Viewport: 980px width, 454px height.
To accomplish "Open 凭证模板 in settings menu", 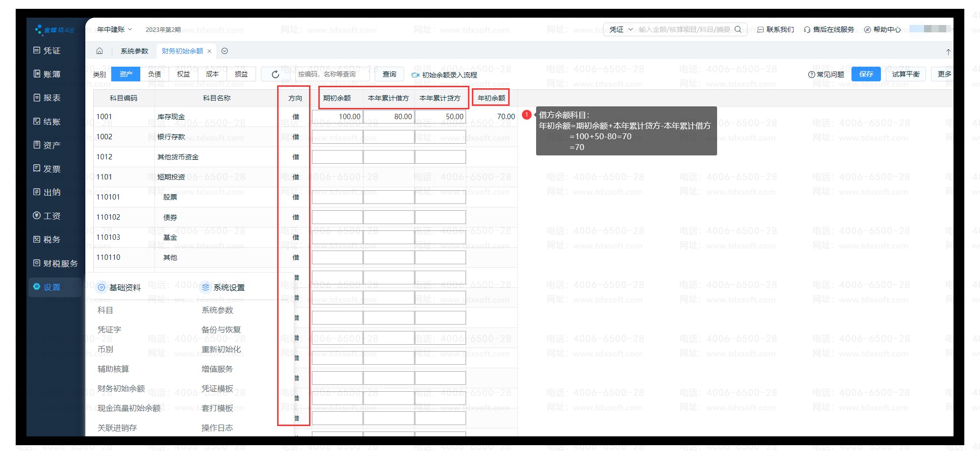I will (217, 389).
